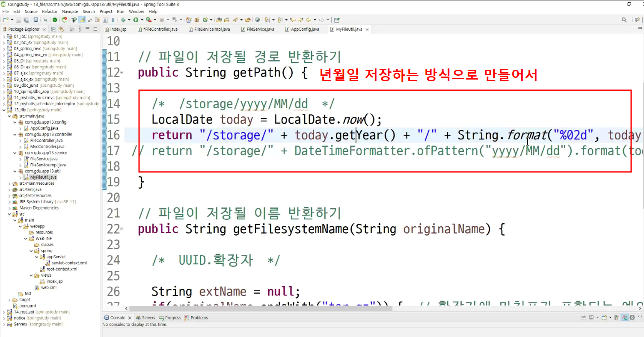Select the Progress tab in bottom panel

click(170, 318)
